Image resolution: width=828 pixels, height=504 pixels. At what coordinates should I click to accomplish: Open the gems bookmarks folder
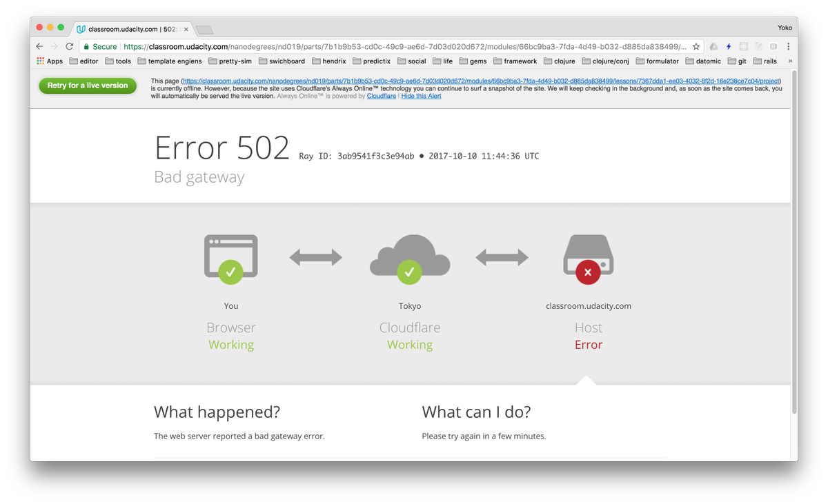473,61
